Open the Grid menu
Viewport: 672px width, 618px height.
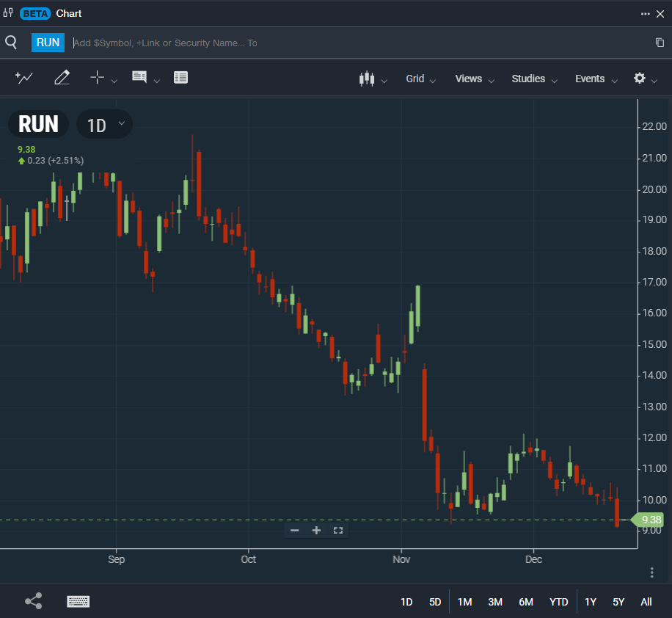(x=420, y=79)
